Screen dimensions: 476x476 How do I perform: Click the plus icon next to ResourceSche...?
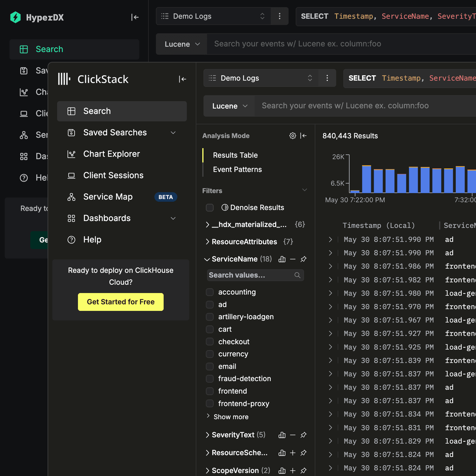click(293, 453)
